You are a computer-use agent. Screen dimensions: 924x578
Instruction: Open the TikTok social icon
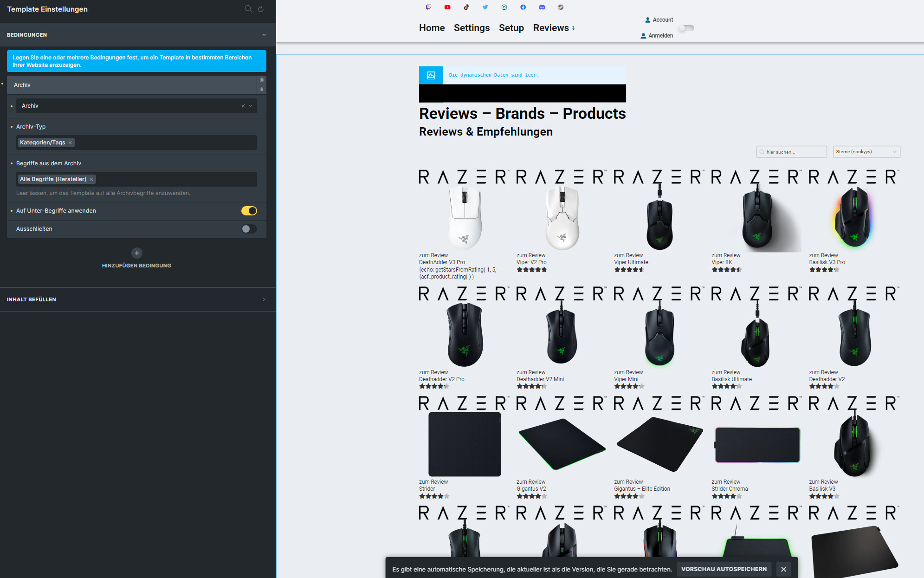coord(466,7)
